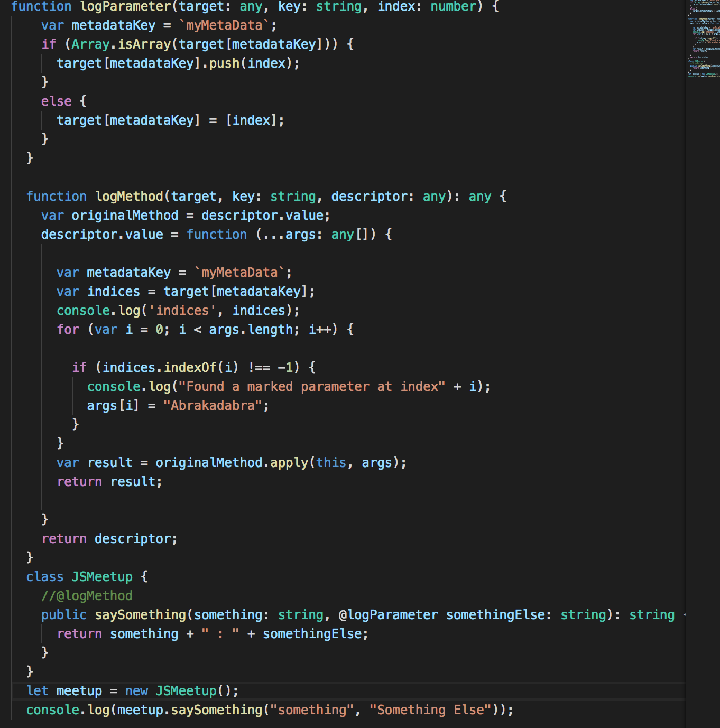The width and height of the screenshot is (720, 728).
Task: Click 'indexOf' in the if condition
Action: [x=190, y=368]
